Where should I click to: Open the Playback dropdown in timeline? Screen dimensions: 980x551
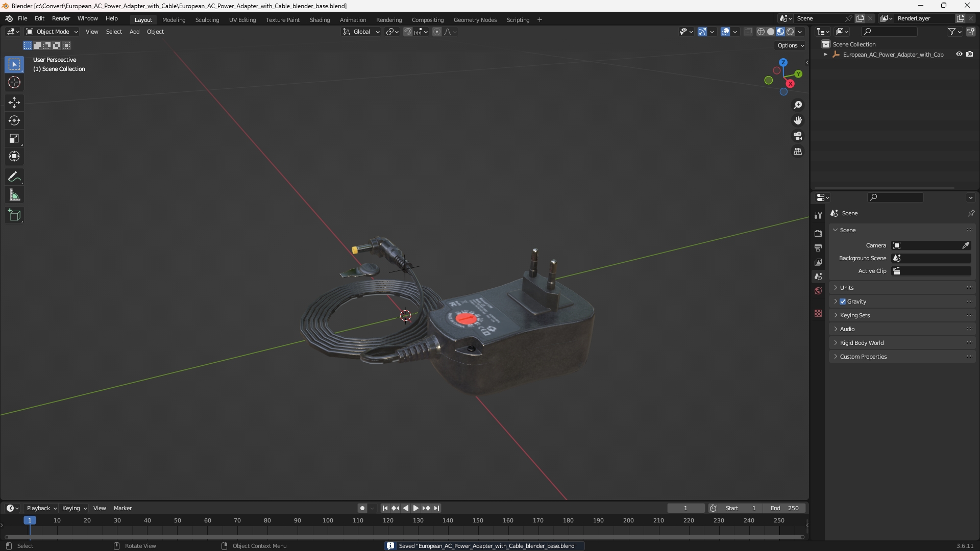click(x=41, y=508)
